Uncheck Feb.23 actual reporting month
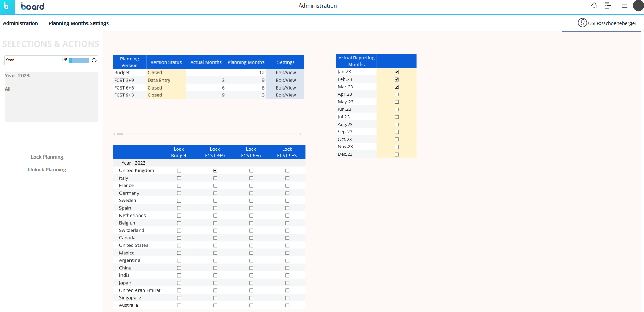 point(396,79)
